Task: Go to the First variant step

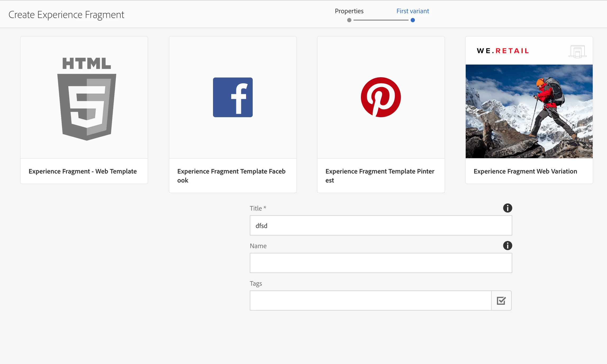Action: tap(413, 11)
